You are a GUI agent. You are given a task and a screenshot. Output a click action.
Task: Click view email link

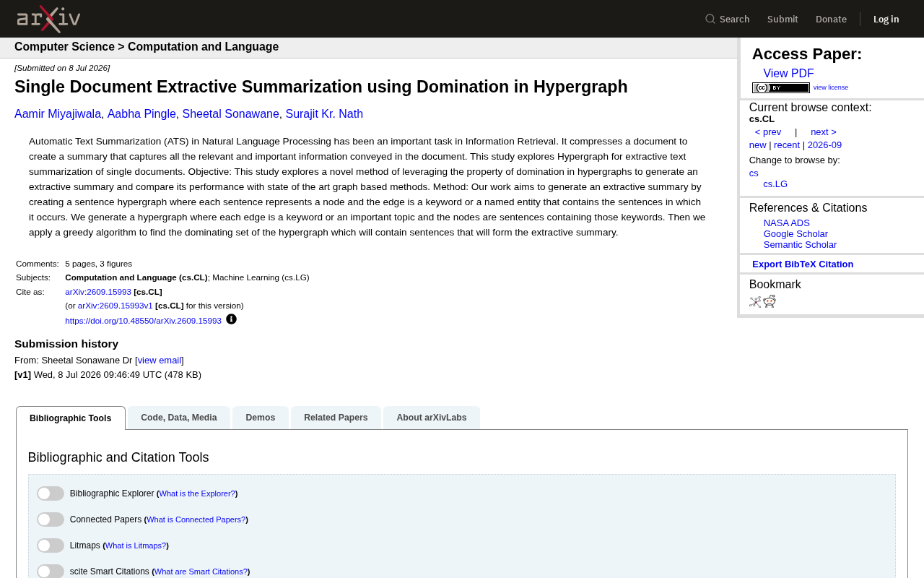(160, 361)
